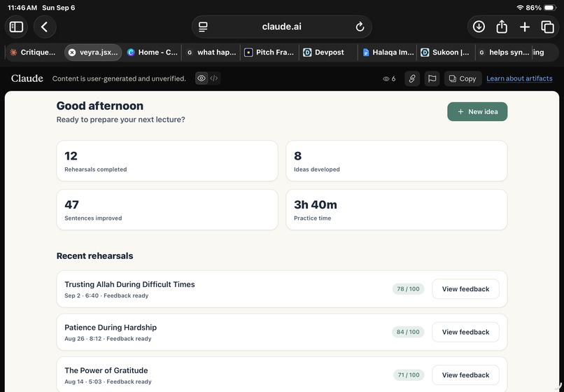
Task: Select the Ideas developed card
Action: (397, 161)
